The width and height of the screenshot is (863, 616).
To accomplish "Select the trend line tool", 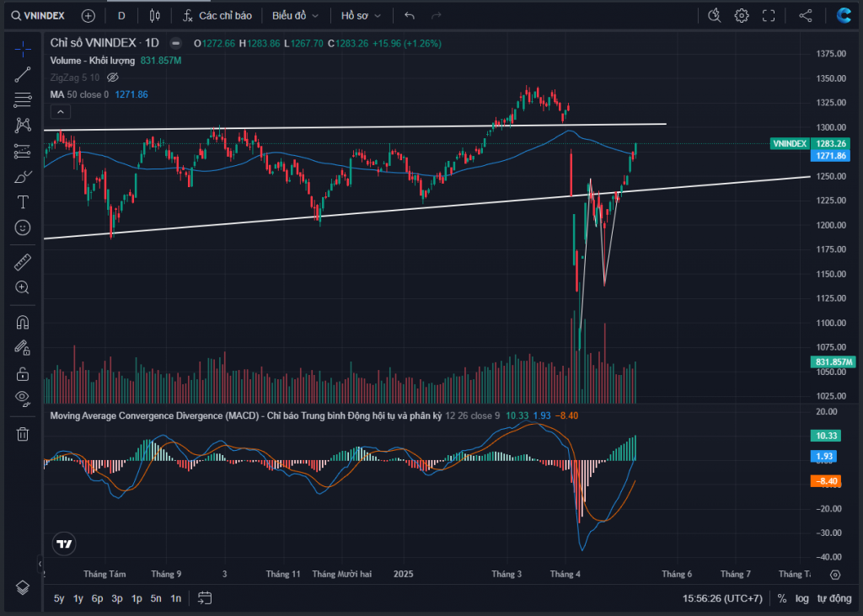I will click(x=23, y=75).
